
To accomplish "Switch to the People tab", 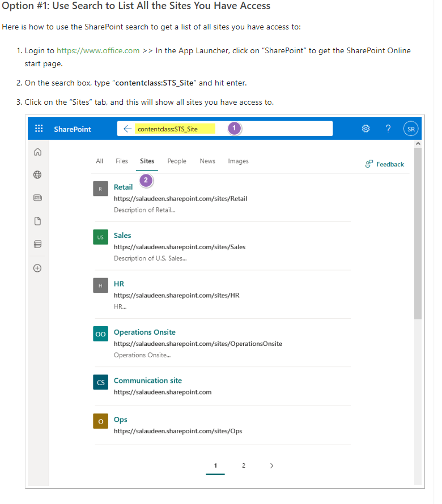I will point(177,161).
